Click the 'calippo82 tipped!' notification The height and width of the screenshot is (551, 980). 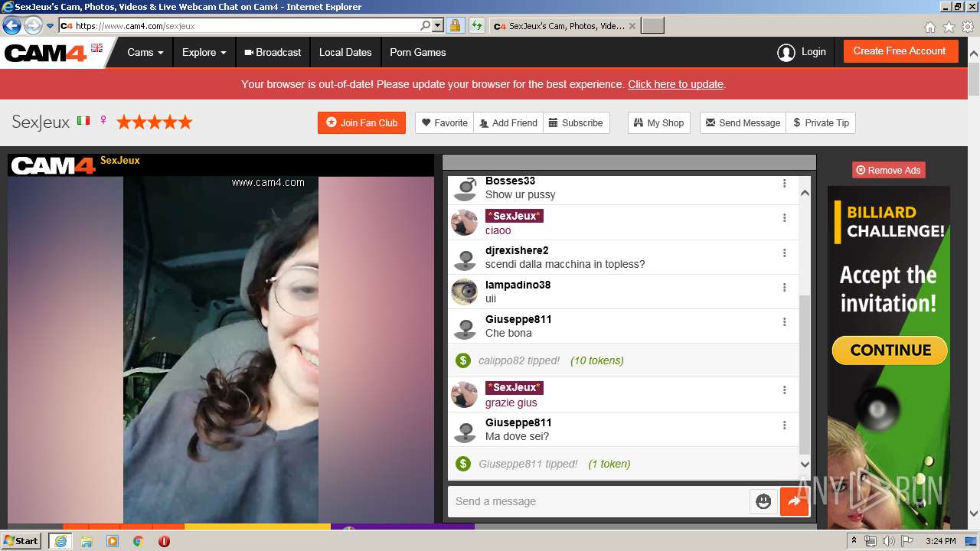[519, 360]
